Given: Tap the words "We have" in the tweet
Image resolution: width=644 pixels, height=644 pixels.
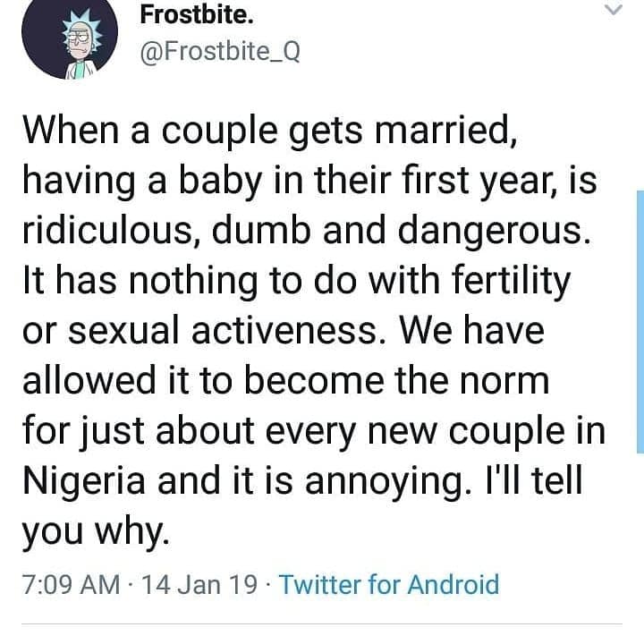Looking at the screenshot, I should tap(472, 331).
